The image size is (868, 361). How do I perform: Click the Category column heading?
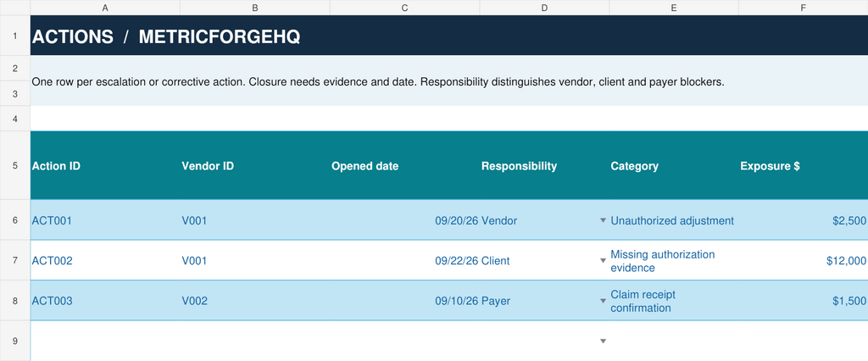tap(674, 165)
